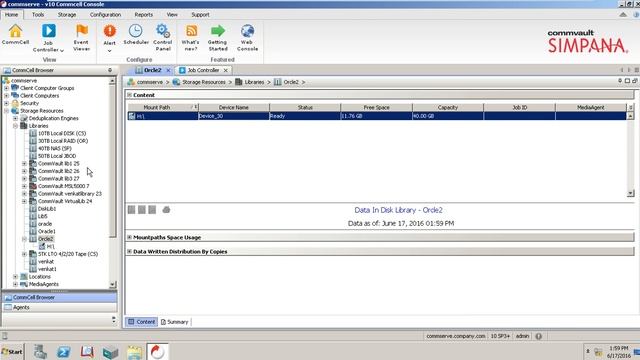Expand the STK LTO 4/2/20 Tape node
The width and height of the screenshot is (640, 360).
point(24,254)
